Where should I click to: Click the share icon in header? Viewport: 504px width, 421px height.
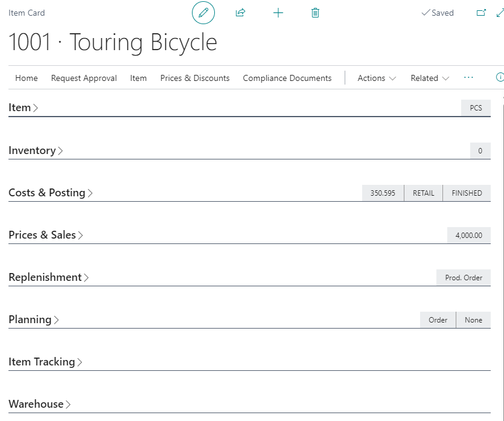pyautogui.click(x=240, y=13)
